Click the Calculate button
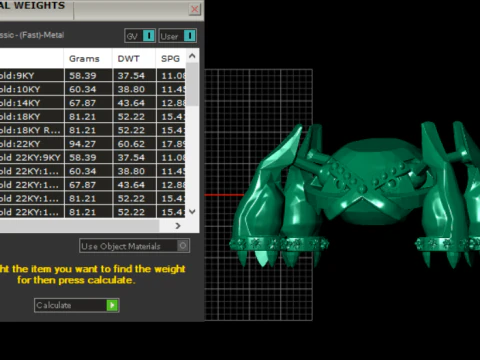This screenshot has height=360, width=480. point(77,305)
